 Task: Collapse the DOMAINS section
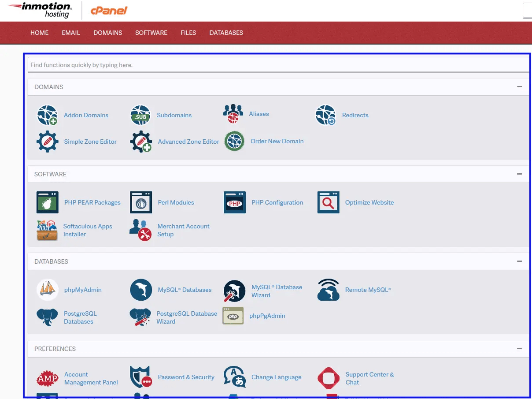tap(519, 86)
